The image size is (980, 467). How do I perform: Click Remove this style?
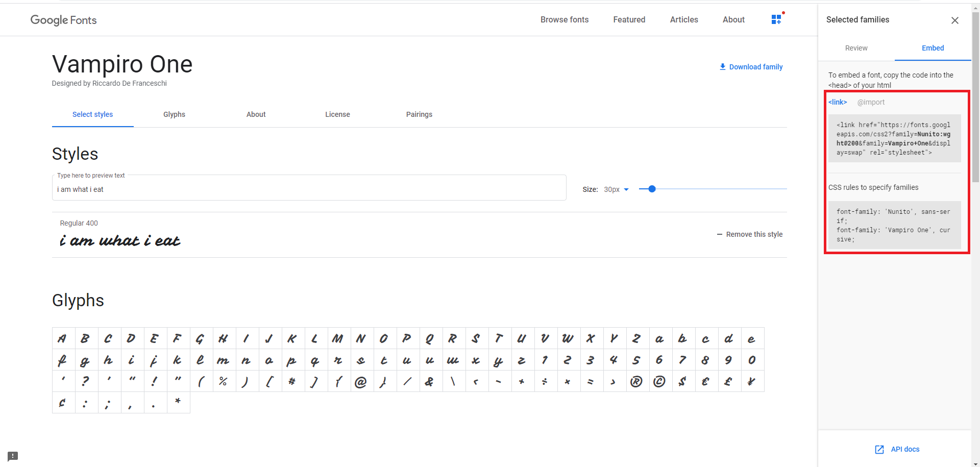[749, 234]
